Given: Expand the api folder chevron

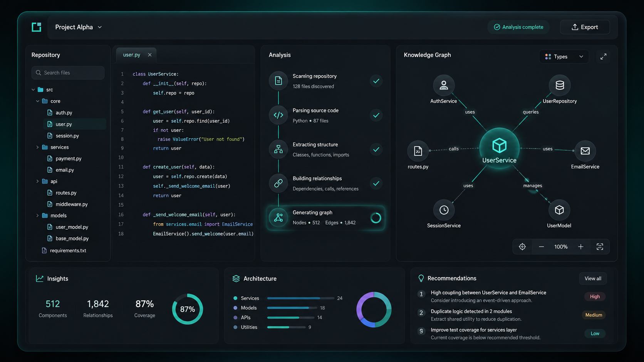Looking at the screenshot, I should pos(37,181).
